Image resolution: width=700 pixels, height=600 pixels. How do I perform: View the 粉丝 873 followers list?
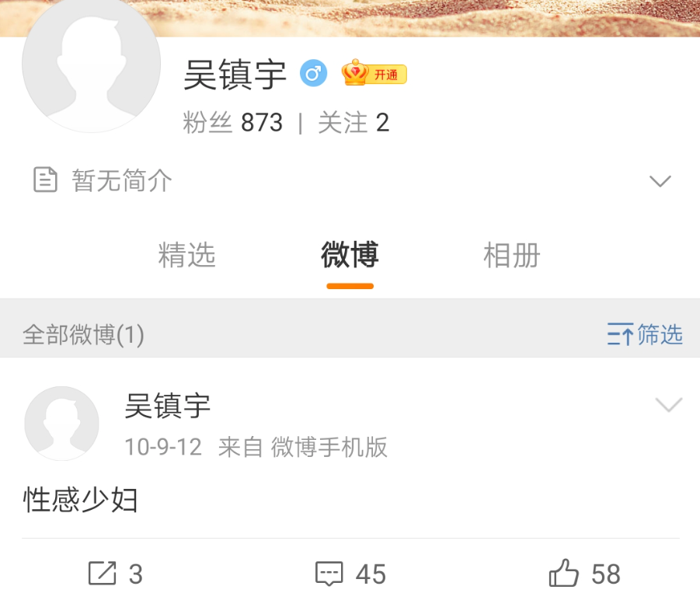232,122
